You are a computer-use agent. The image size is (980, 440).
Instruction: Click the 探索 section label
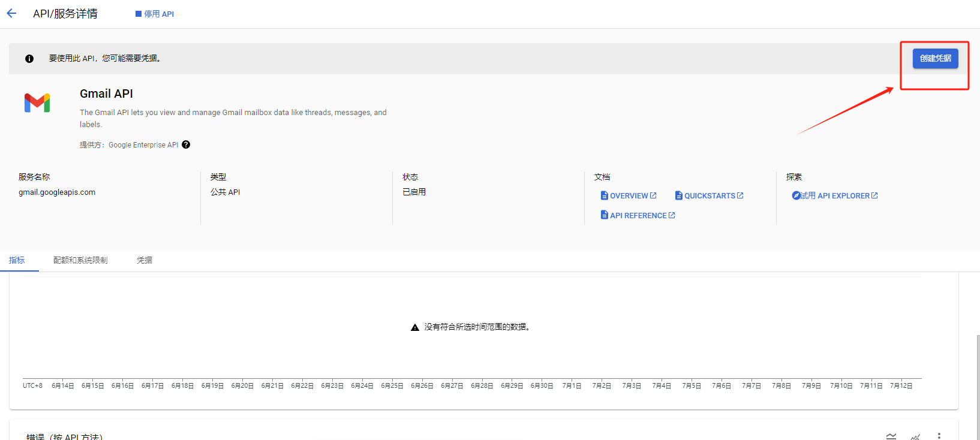click(x=794, y=177)
